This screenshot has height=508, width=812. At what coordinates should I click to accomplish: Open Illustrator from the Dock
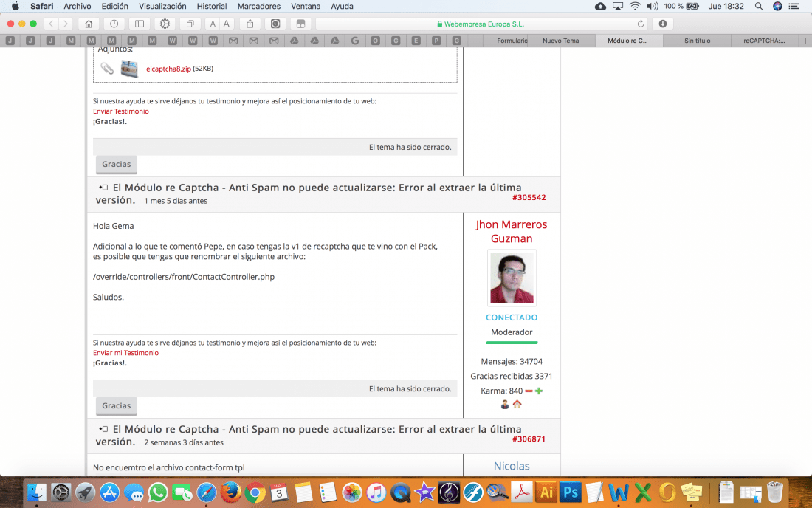pos(546,492)
